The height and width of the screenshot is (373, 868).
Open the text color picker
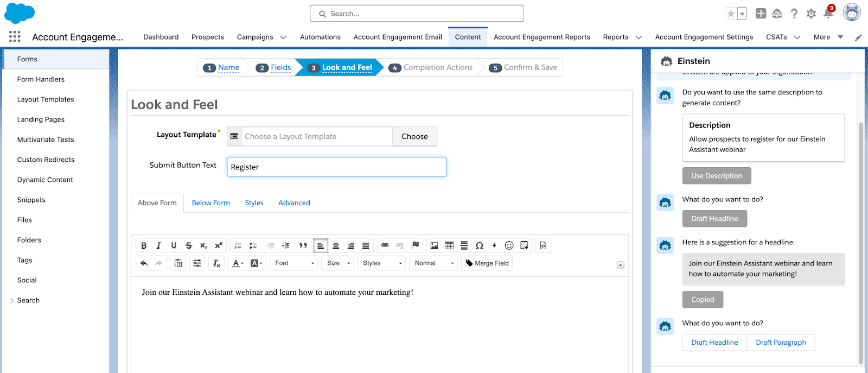(x=238, y=263)
